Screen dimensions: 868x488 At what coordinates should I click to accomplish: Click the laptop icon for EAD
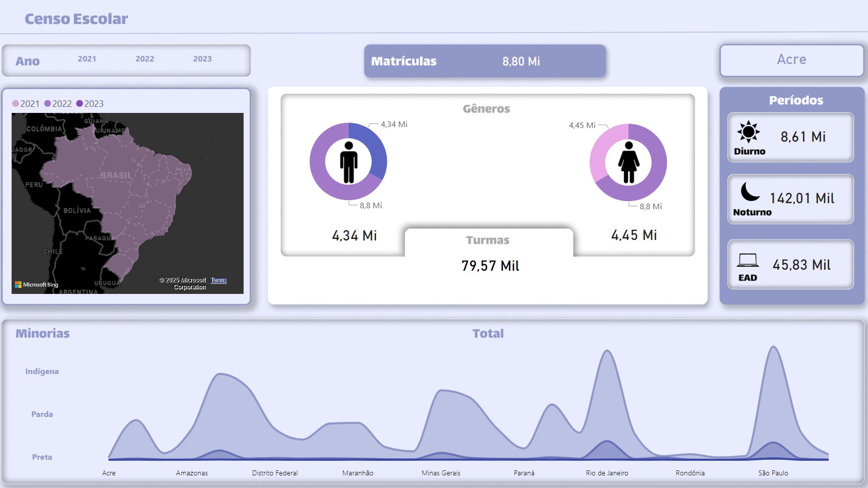tap(747, 260)
